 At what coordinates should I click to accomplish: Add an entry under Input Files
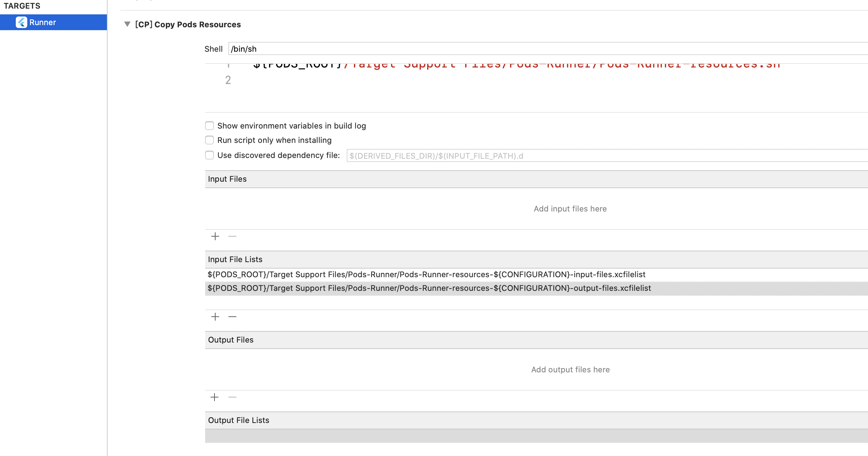(x=215, y=236)
